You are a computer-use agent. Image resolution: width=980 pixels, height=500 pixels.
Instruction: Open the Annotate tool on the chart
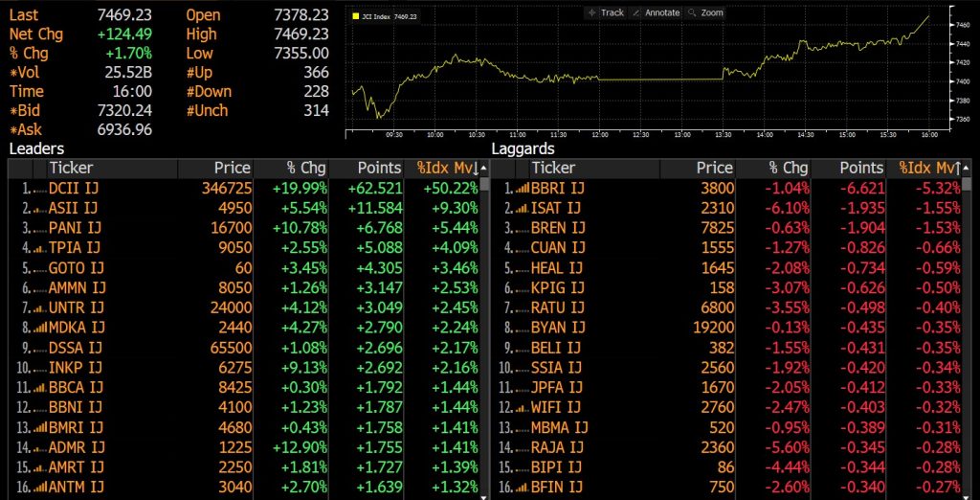(655, 12)
